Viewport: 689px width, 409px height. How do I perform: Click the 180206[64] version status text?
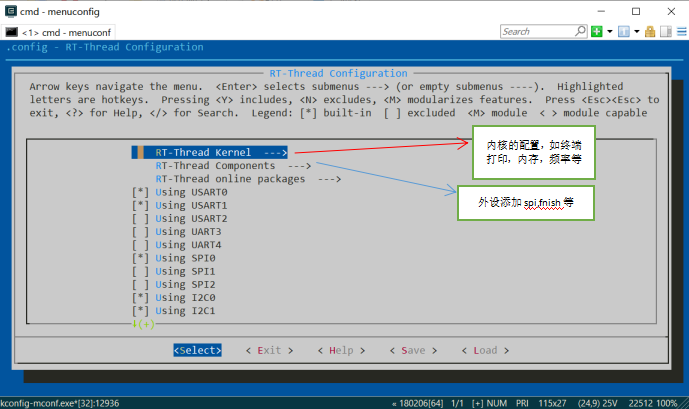point(417,403)
